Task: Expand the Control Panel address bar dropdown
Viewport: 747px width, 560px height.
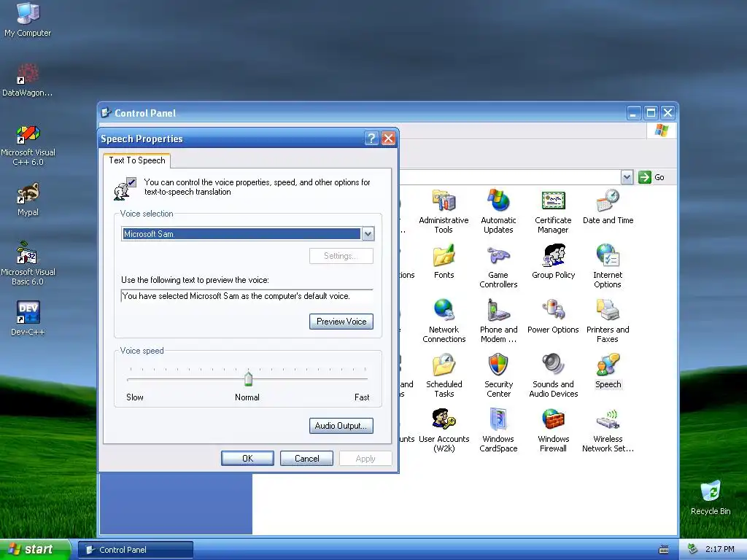Action: (x=627, y=177)
